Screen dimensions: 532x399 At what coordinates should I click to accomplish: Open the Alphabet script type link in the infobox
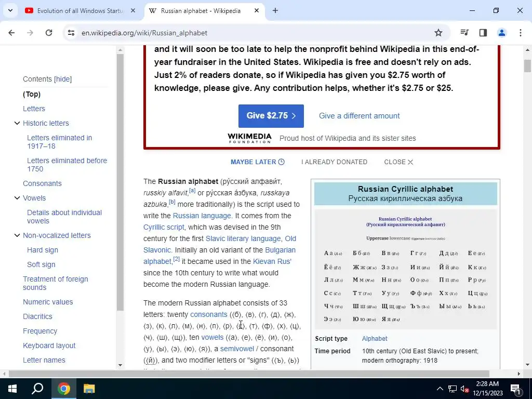(x=375, y=339)
